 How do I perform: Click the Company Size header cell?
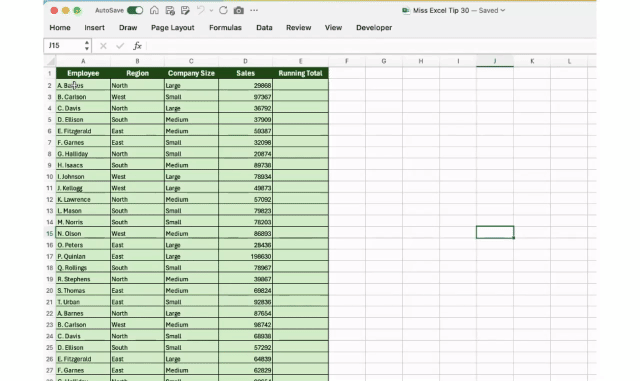click(191, 74)
